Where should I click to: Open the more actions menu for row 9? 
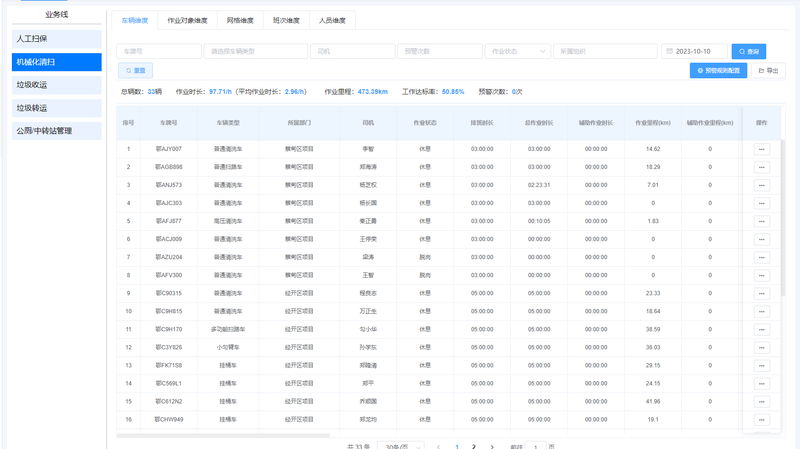[x=761, y=293]
